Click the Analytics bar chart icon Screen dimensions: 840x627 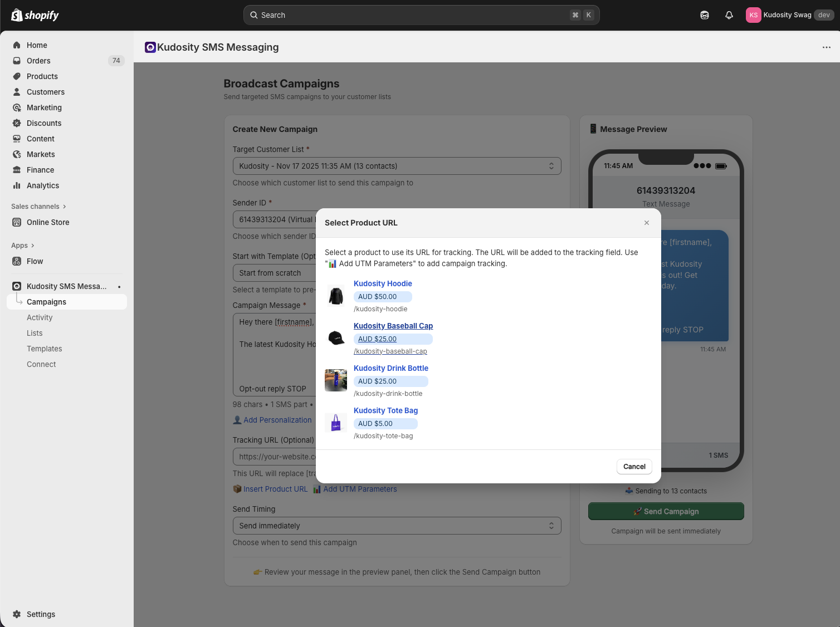click(x=17, y=185)
